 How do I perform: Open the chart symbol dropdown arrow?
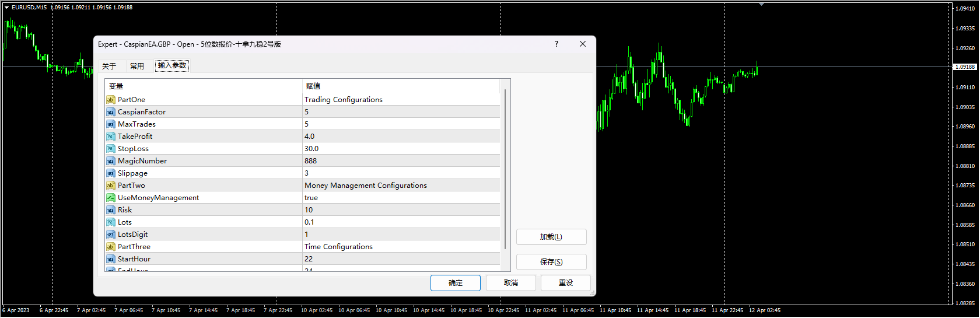tap(6, 8)
